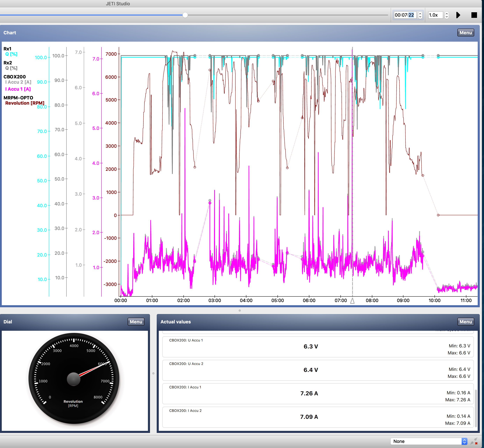484x448 pixels.
Task: Select the Revolution [RPM] legend entry
Action: [25, 103]
